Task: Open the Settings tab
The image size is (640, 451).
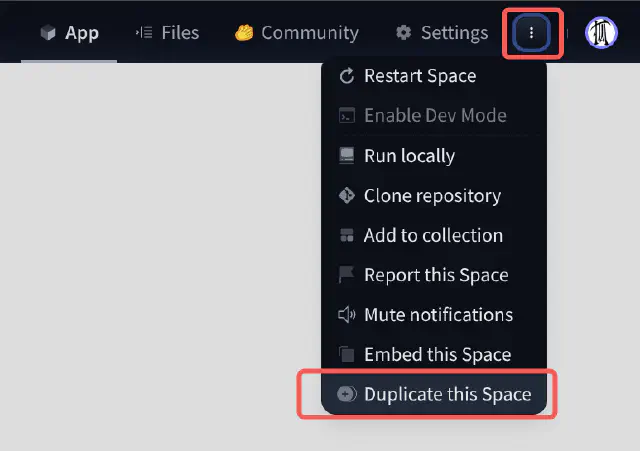Action: tap(441, 33)
